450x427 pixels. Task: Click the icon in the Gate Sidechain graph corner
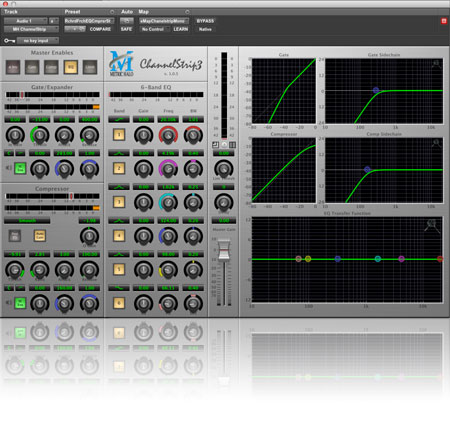[436, 64]
